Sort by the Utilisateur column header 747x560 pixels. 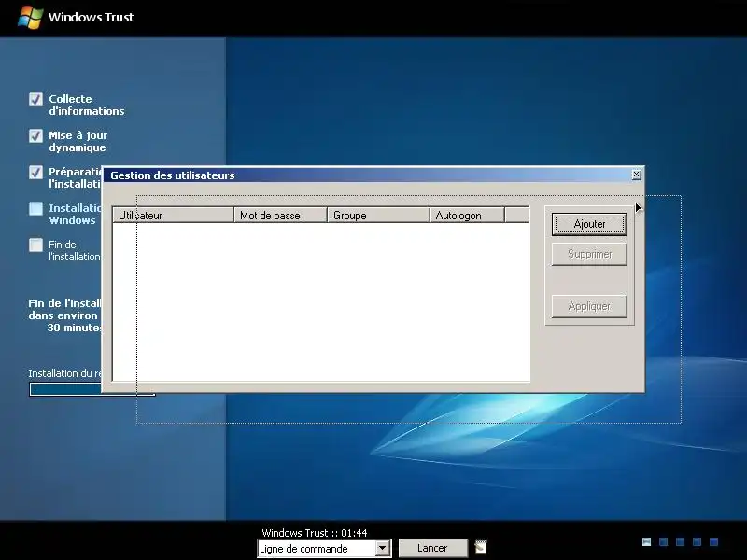click(x=173, y=216)
